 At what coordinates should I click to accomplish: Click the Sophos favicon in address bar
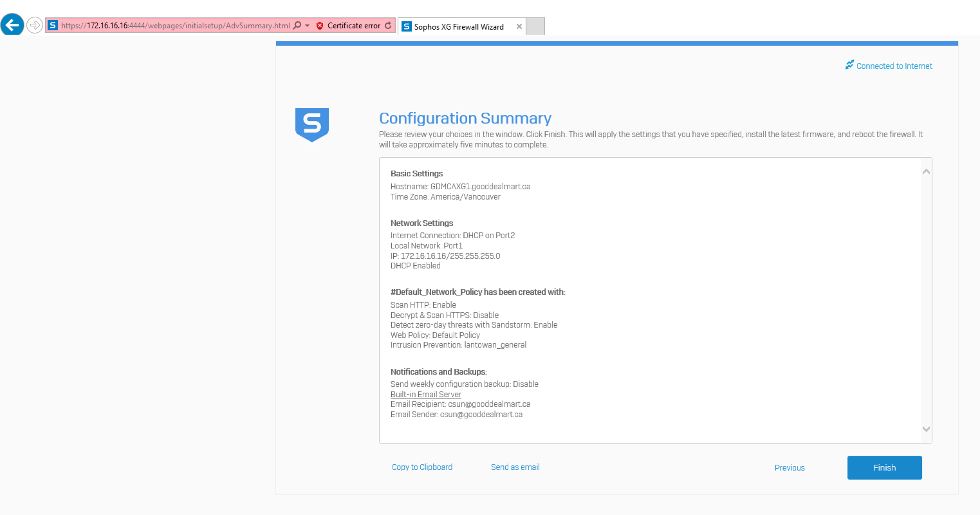tap(53, 26)
